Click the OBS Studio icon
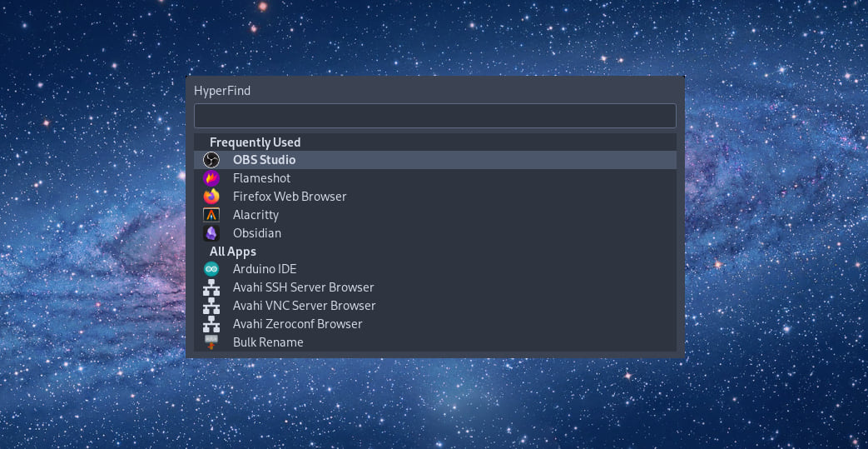This screenshot has height=449, width=868. [211, 160]
